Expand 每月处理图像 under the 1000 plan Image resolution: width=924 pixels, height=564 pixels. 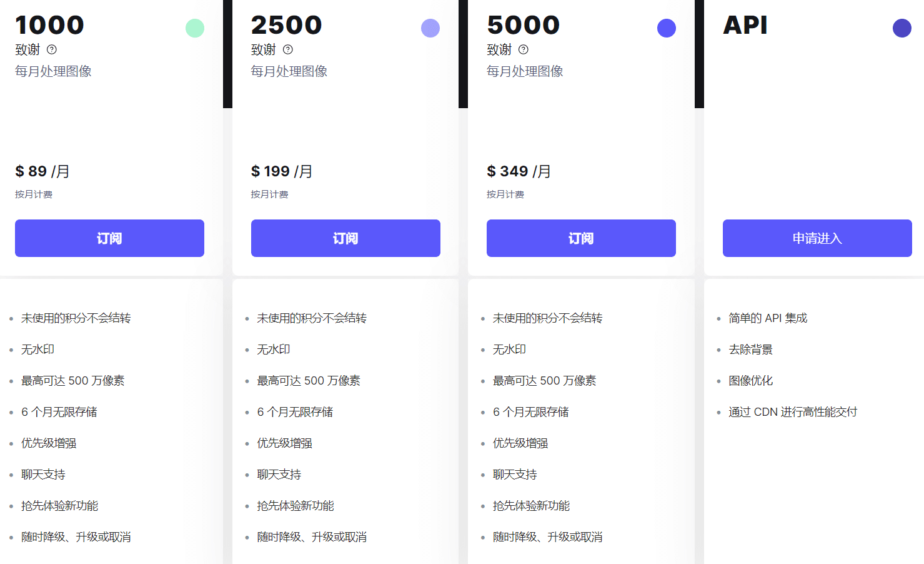(53, 71)
